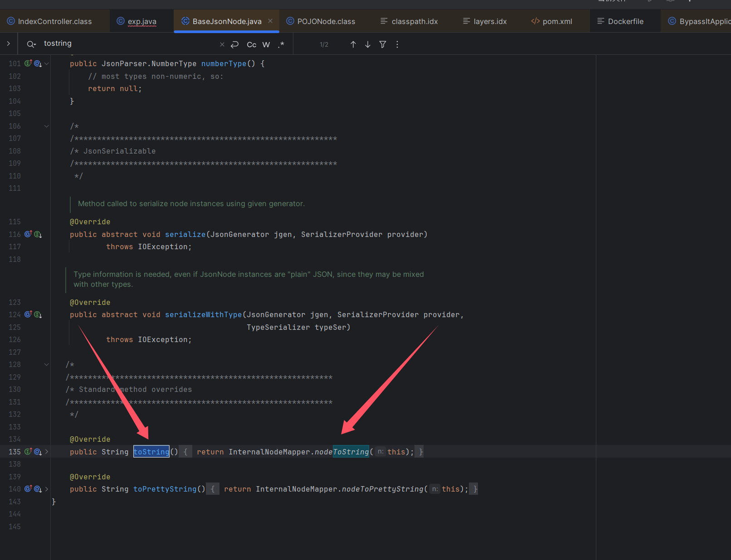
Task: Toggle Regex (.*) search option
Action: (281, 44)
